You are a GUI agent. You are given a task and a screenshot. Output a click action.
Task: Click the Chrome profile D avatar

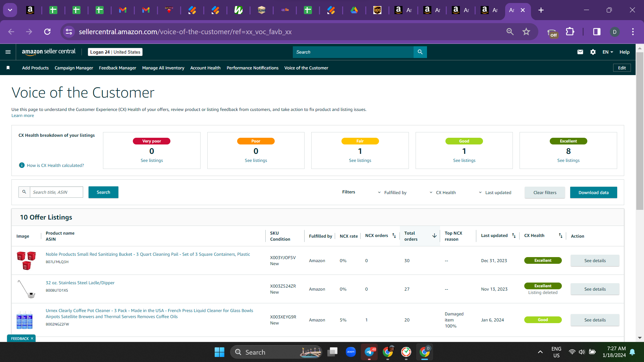point(614,32)
